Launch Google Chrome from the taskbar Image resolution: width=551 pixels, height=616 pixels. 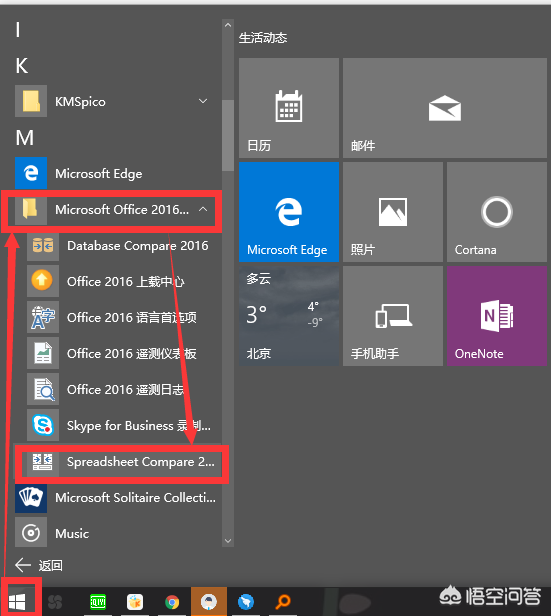point(172,602)
